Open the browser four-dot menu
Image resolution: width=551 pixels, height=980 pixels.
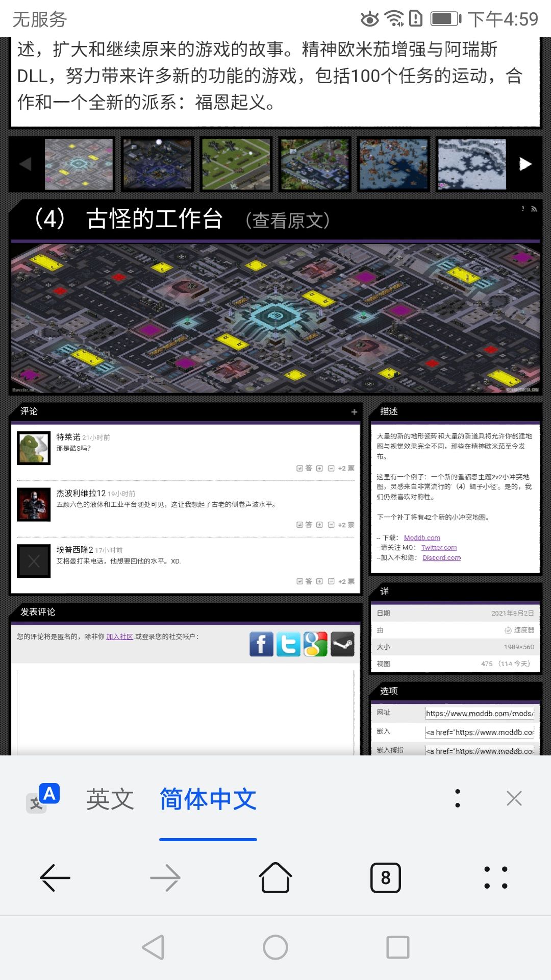(496, 878)
